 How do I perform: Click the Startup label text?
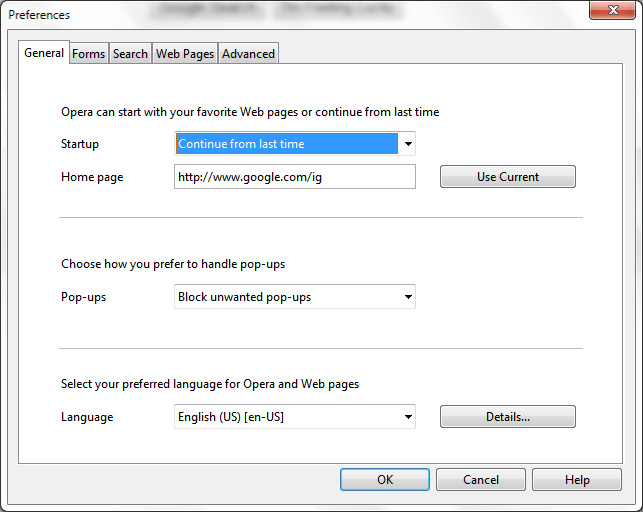coord(80,144)
